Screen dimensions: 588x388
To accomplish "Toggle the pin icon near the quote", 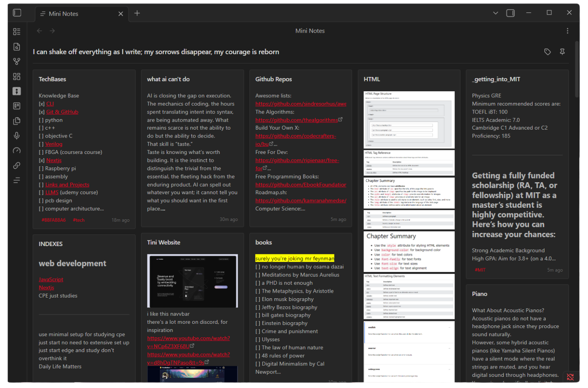I will [x=562, y=52].
